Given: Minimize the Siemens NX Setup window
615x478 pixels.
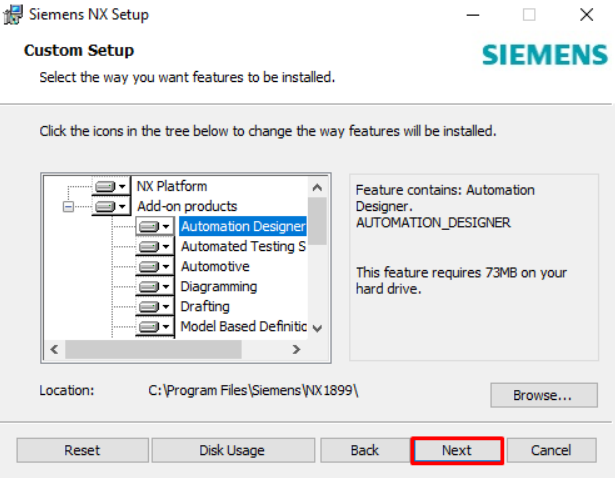Looking at the screenshot, I should [x=473, y=15].
